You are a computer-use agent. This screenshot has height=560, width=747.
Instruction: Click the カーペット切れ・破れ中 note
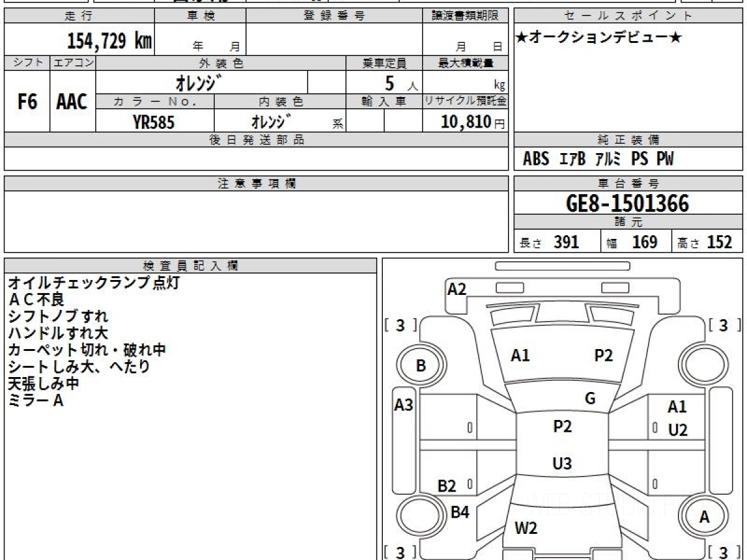87,350
